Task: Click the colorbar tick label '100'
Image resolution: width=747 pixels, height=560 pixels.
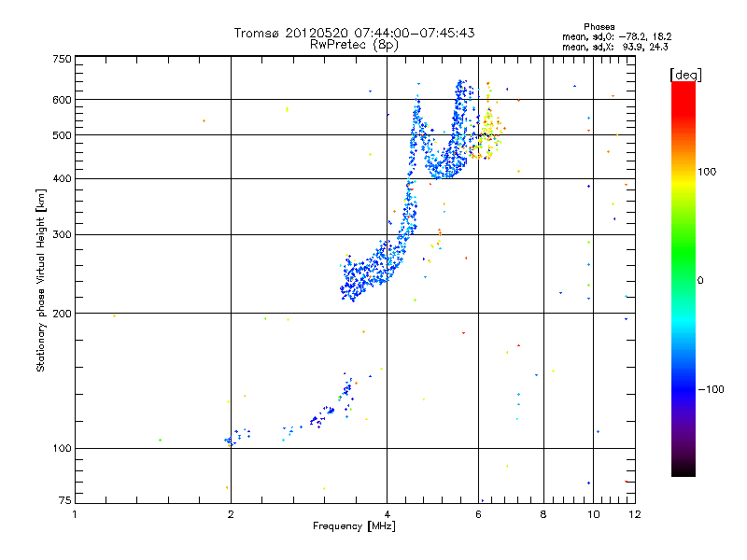Action: [707, 172]
